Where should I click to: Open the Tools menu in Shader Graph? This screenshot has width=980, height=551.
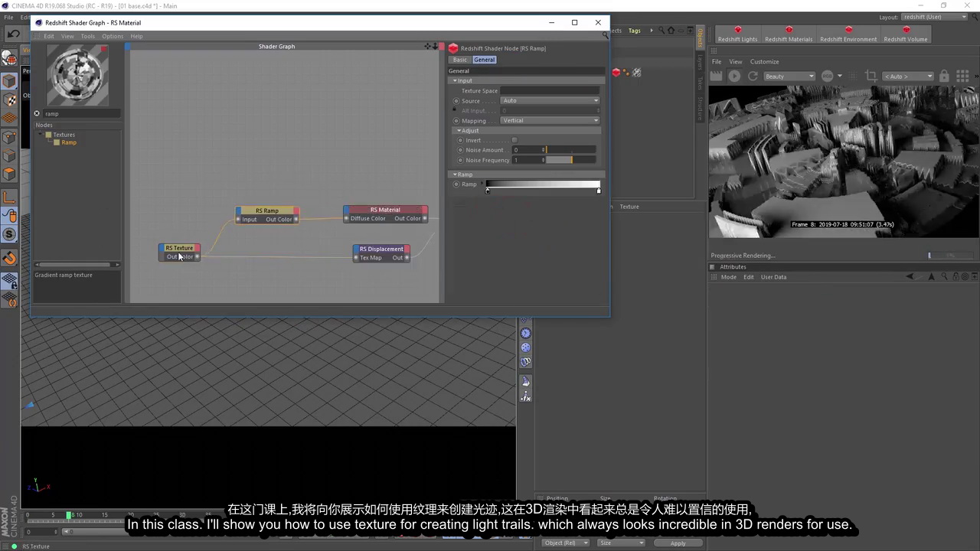[x=88, y=36]
